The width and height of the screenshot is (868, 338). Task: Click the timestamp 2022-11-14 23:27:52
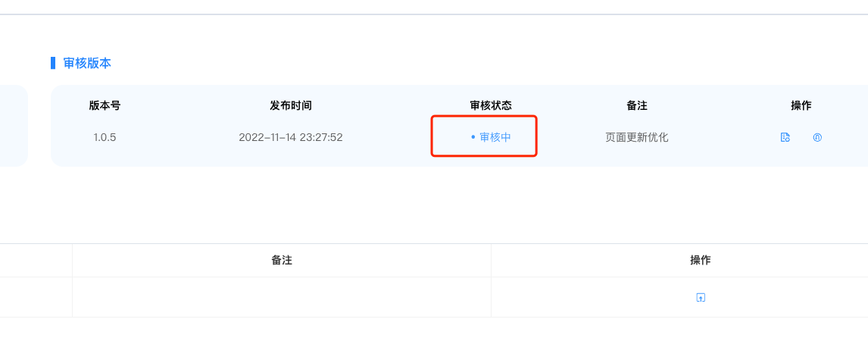291,137
